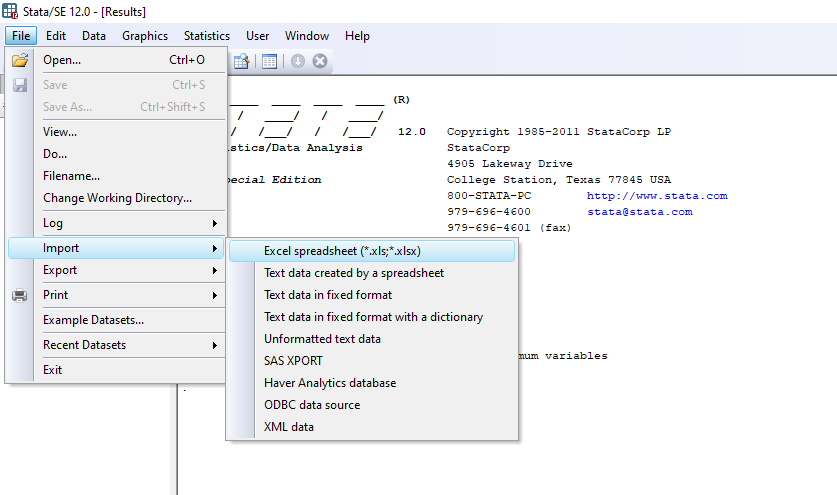Select XML data import option
Viewport: 837px width, 495px height.
point(372,427)
